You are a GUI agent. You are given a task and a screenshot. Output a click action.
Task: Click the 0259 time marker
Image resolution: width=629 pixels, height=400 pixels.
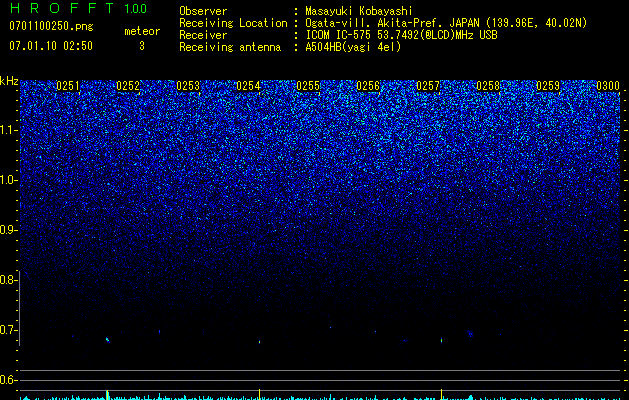(548, 86)
